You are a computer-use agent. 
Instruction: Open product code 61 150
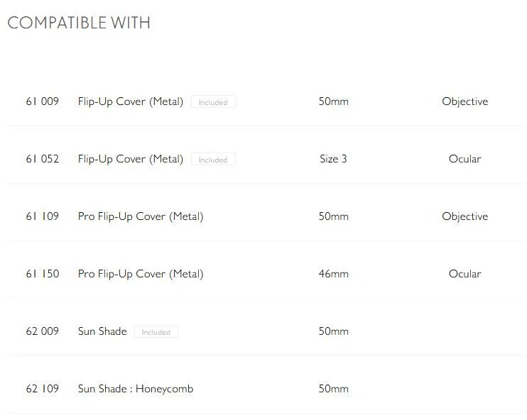point(43,274)
